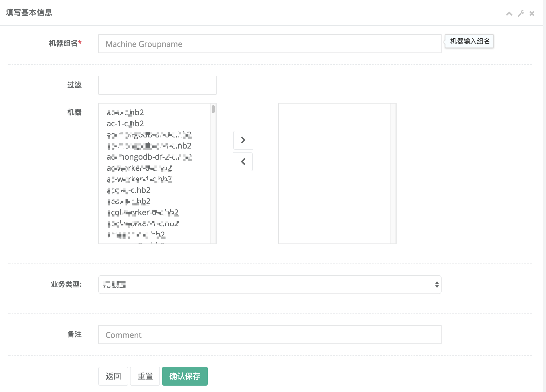Click the 返回 button

(x=113, y=376)
